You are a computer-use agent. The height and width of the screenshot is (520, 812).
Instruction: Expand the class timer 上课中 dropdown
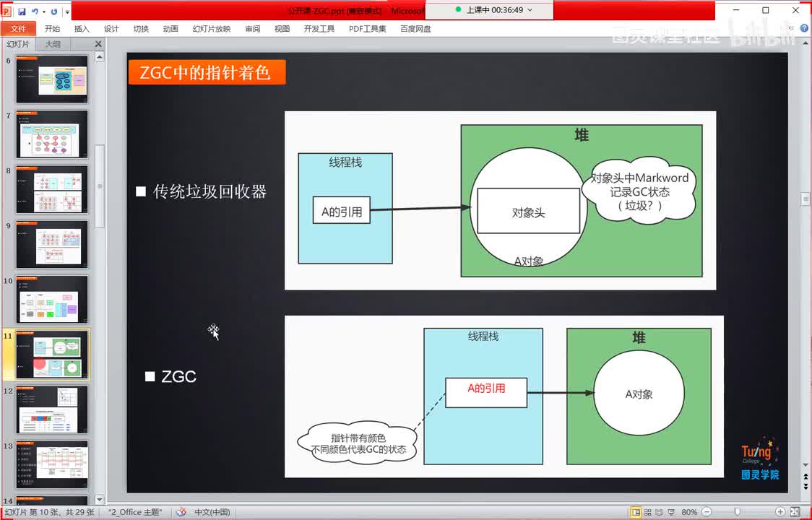click(x=530, y=10)
